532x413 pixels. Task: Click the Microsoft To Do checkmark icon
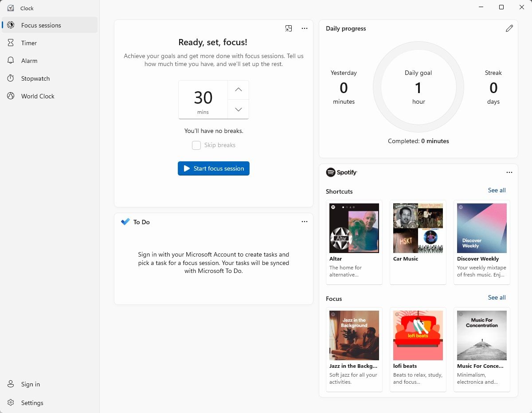coord(125,222)
